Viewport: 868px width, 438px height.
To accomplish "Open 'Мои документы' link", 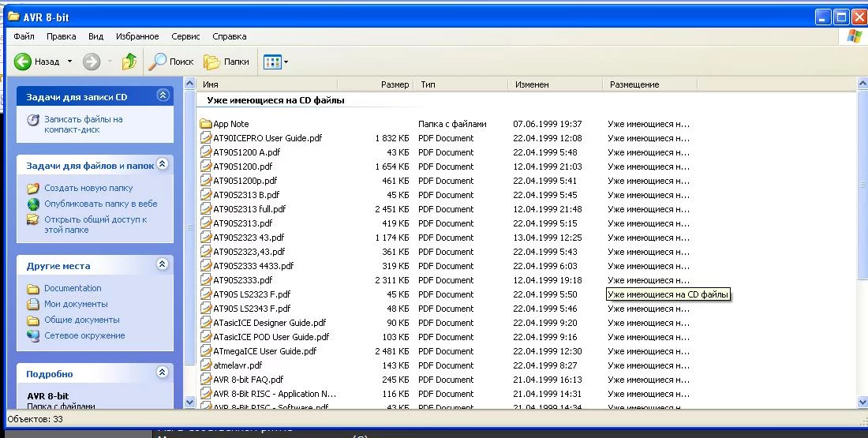I will point(76,304).
